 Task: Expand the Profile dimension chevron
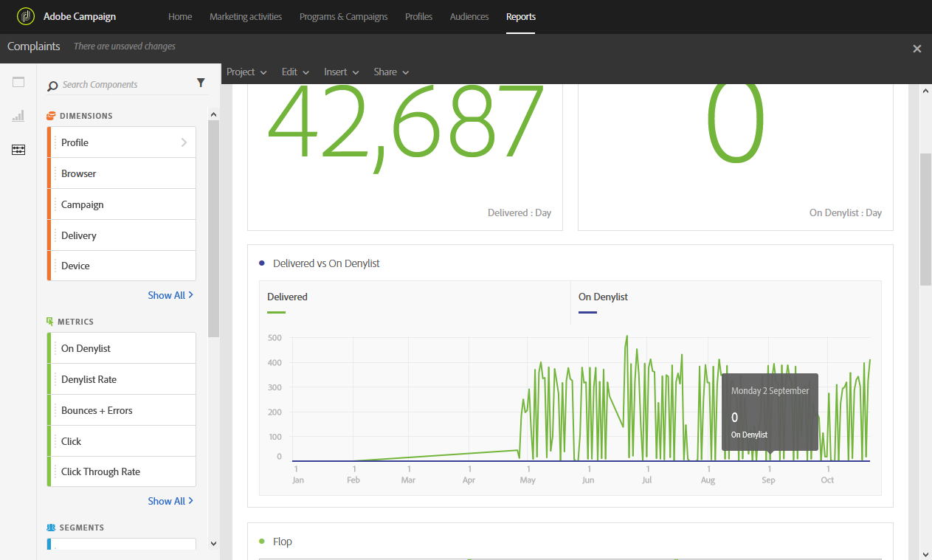184,142
